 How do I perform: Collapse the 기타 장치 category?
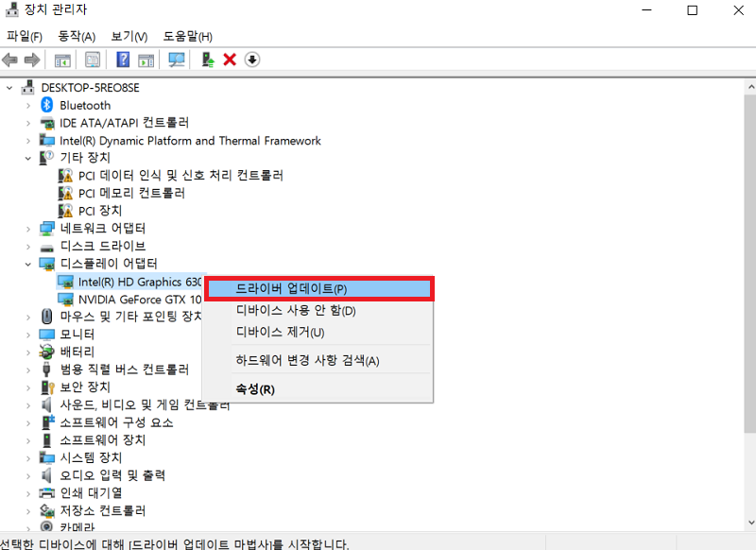click(28, 159)
